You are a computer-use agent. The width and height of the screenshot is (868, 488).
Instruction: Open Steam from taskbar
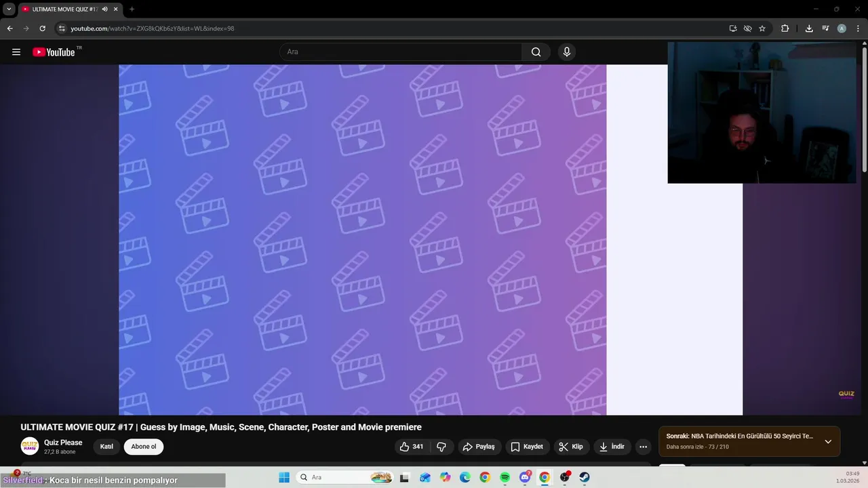pyautogui.click(x=585, y=477)
